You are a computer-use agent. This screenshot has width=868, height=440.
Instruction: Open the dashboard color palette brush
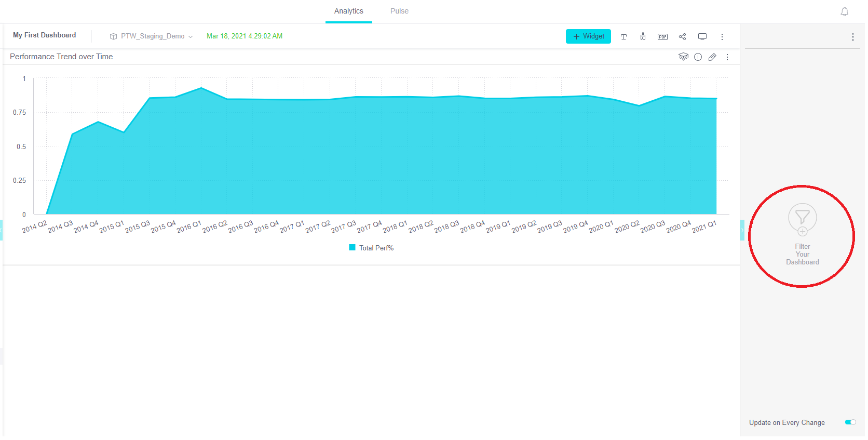point(643,36)
